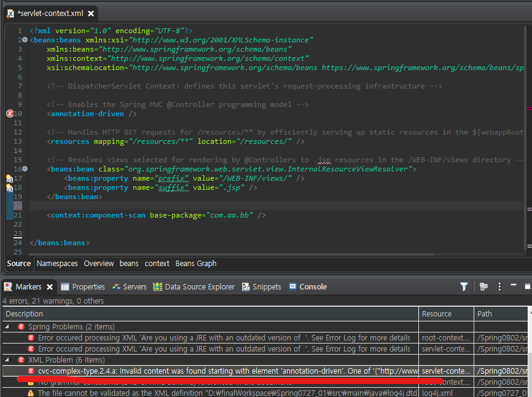532x397 pixels.
Task: Minimize the Markers panel via its icon
Action: (x=514, y=286)
